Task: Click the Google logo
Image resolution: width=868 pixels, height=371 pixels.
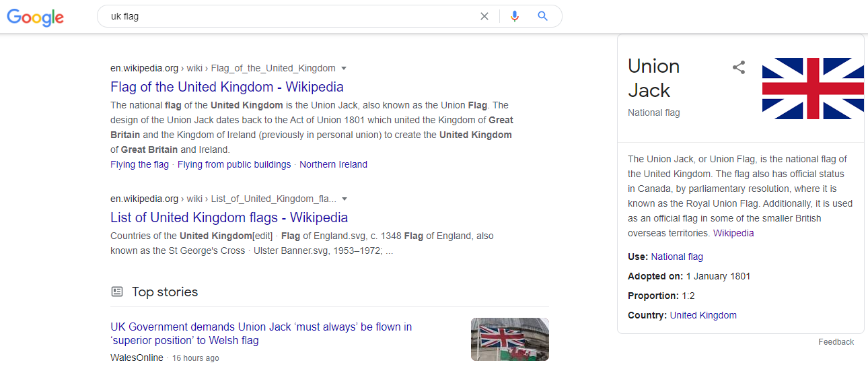Action: pos(36,17)
